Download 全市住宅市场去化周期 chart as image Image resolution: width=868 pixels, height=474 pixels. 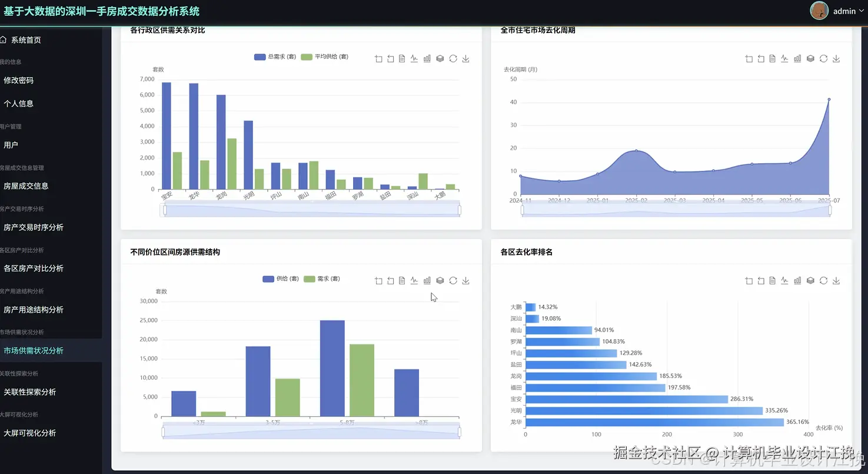[836, 59]
